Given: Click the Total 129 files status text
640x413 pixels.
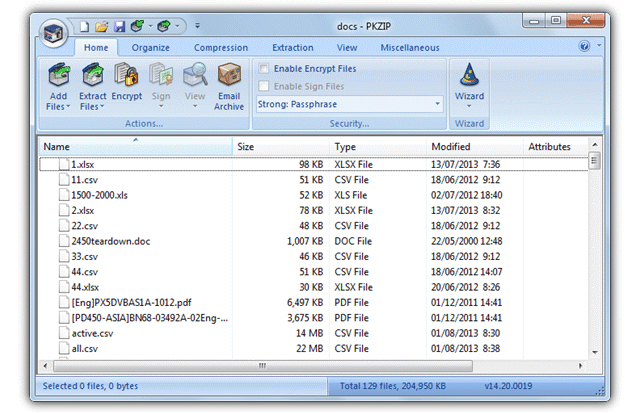Looking at the screenshot, I should 393,386.
